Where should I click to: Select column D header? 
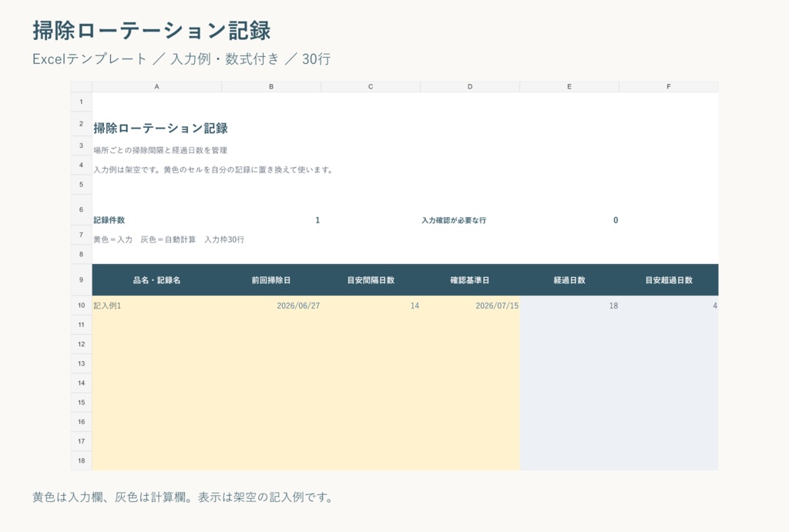[470, 86]
